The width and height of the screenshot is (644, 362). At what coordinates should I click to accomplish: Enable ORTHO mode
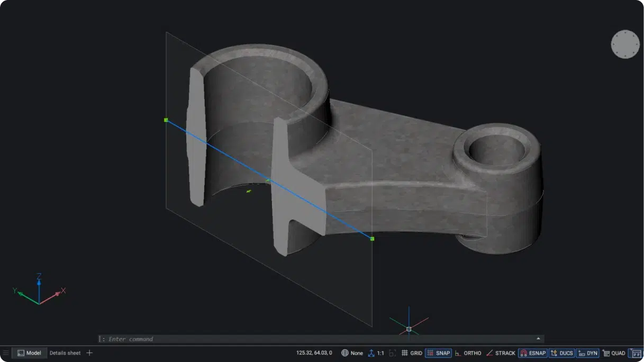pyautogui.click(x=468, y=353)
